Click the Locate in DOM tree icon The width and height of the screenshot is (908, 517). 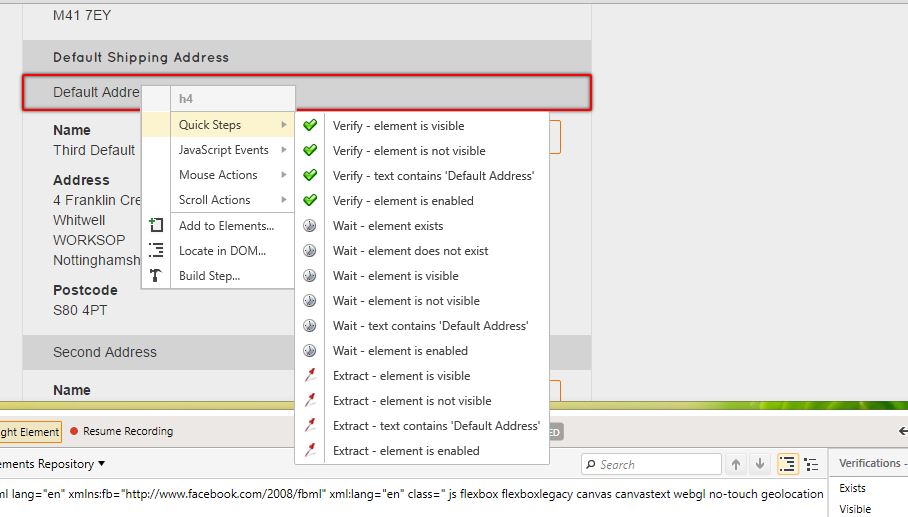156,251
